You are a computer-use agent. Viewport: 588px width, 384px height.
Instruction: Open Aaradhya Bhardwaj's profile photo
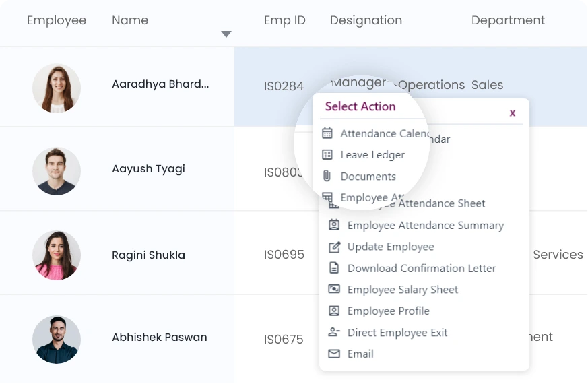[57, 88]
